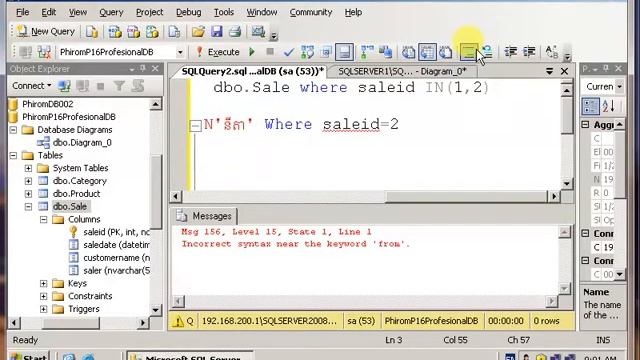Open the File menu

pos(22,12)
